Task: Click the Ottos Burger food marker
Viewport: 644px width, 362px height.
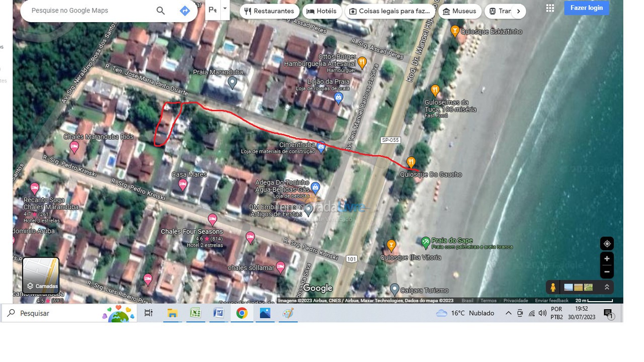Action: tap(363, 62)
